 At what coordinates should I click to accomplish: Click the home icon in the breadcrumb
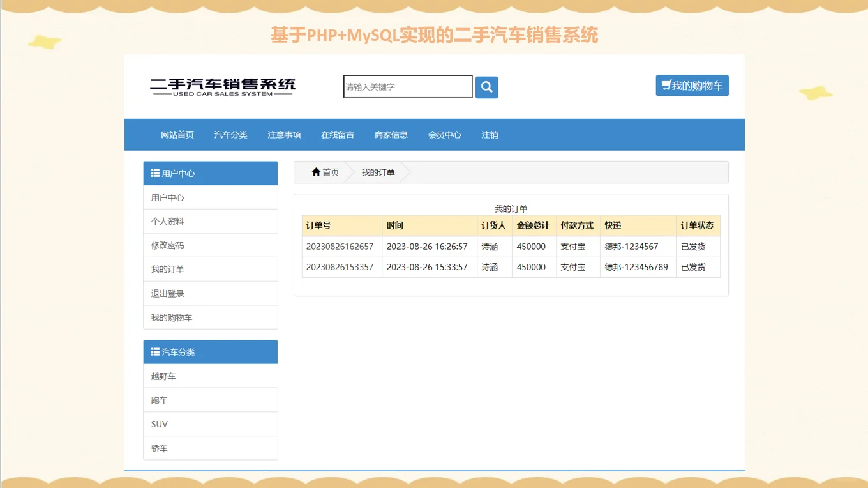[x=316, y=171]
